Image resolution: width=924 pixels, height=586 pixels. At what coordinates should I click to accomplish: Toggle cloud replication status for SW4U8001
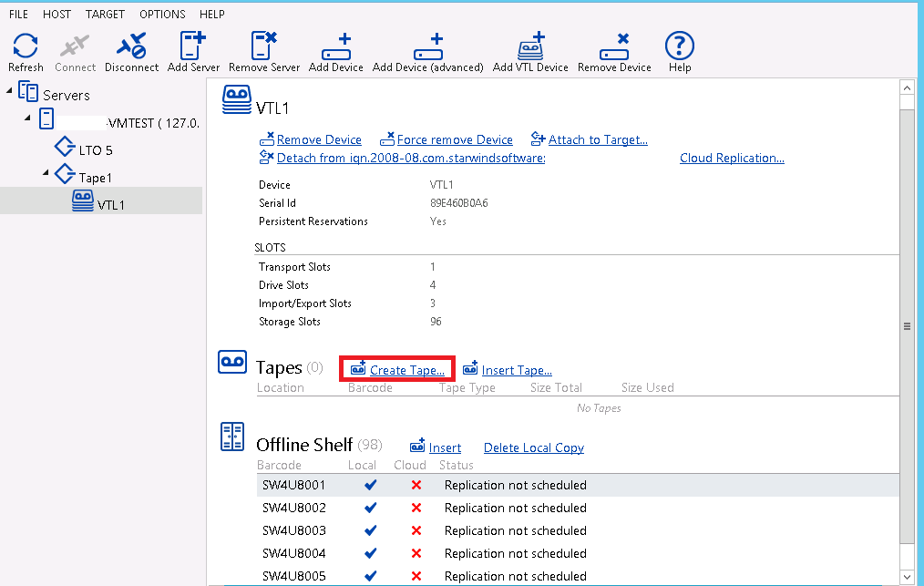[416, 485]
